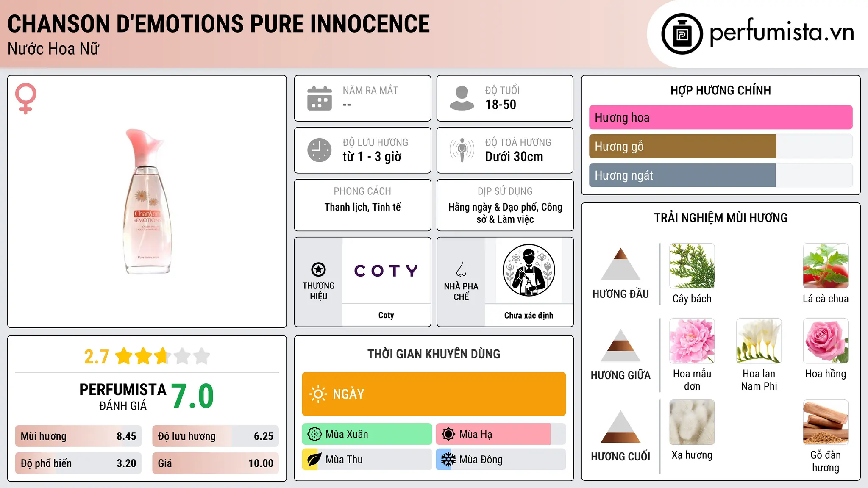Image resolution: width=868 pixels, height=488 pixels.
Task: Click the Perfumista score 7.0
Action: coord(193,396)
